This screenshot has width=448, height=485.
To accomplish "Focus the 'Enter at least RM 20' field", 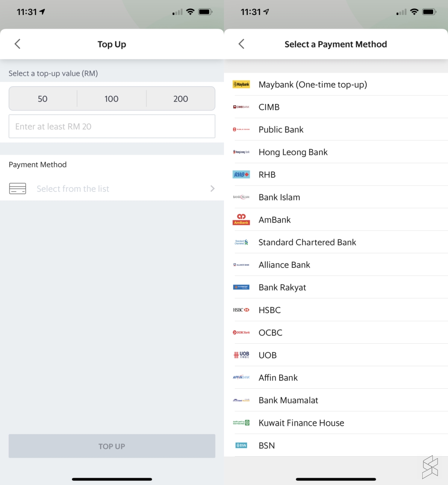I will [112, 127].
